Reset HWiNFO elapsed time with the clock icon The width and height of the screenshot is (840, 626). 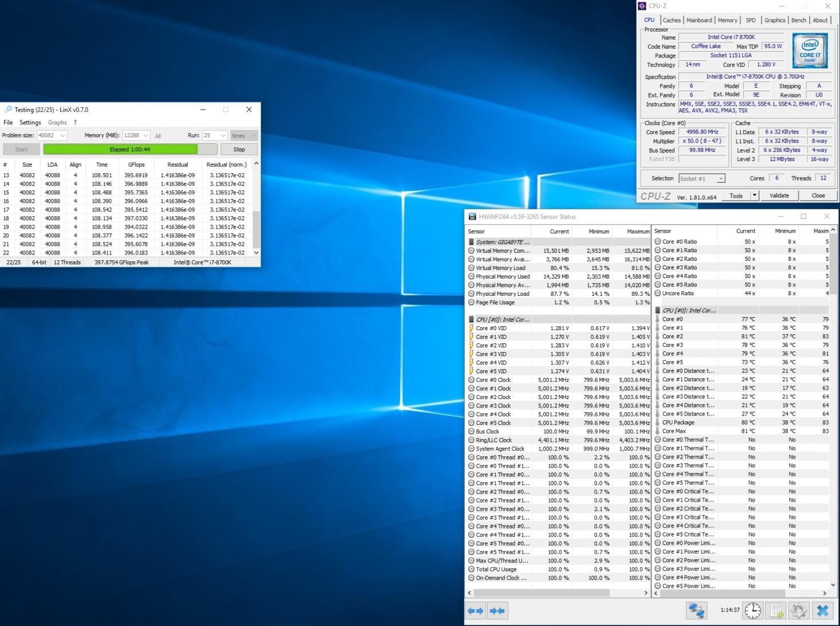753,611
